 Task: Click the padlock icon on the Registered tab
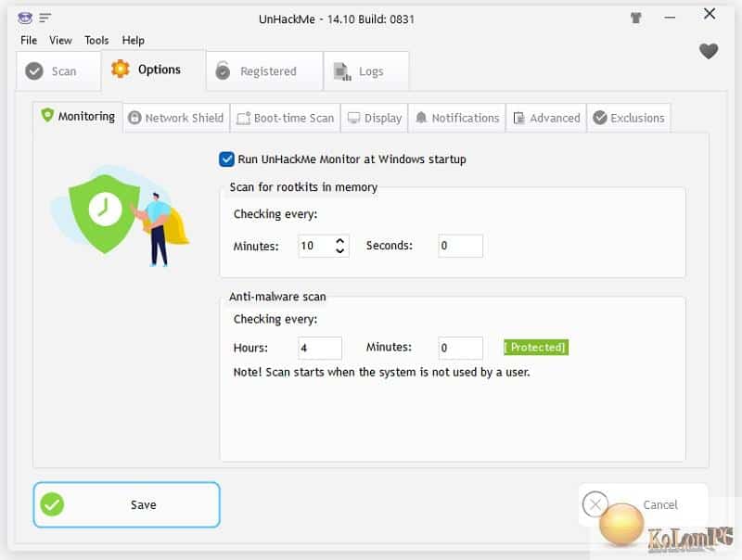tap(223, 70)
